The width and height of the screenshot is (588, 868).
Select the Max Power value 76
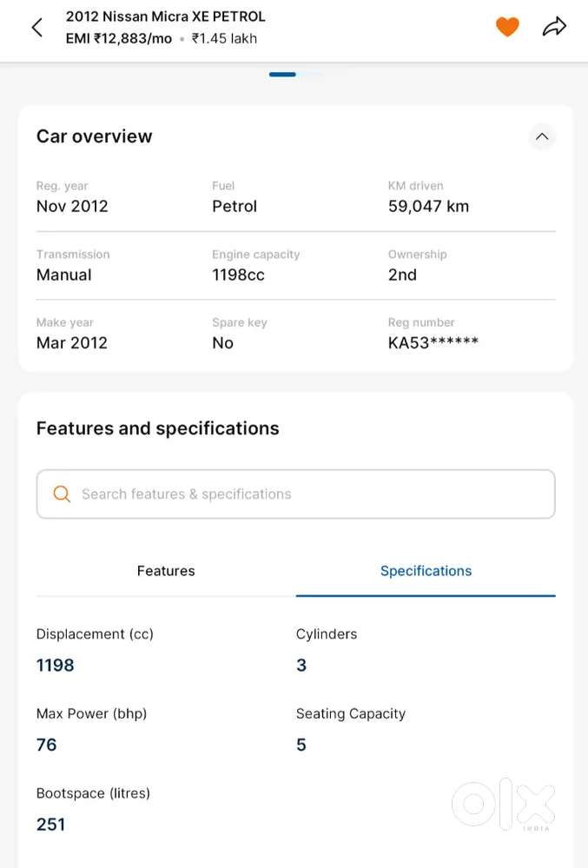[x=46, y=745]
